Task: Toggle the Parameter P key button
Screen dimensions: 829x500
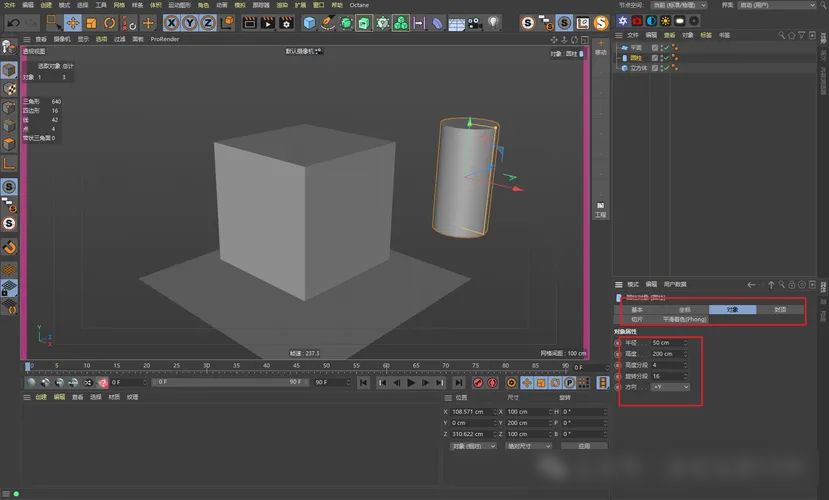Action: click(569, 383)
